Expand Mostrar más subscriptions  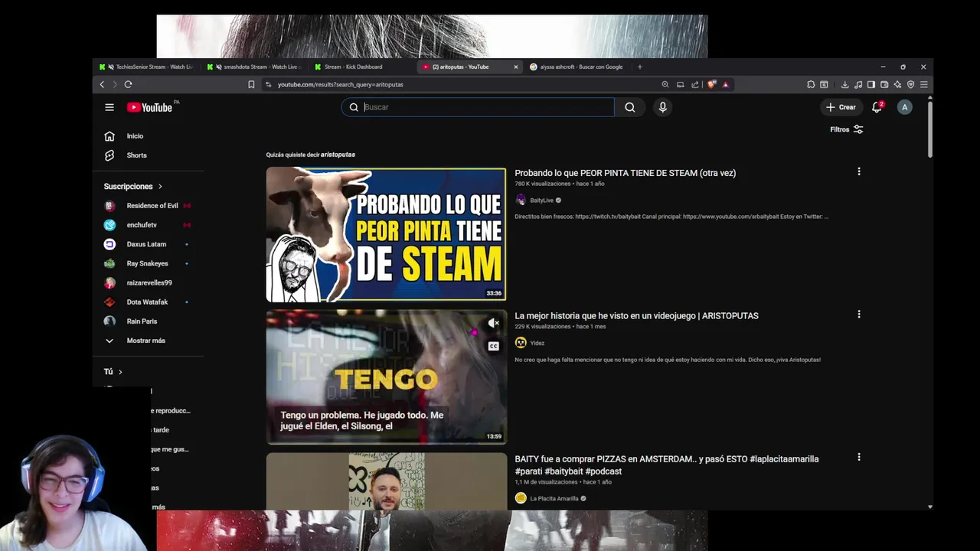[145, 341]
